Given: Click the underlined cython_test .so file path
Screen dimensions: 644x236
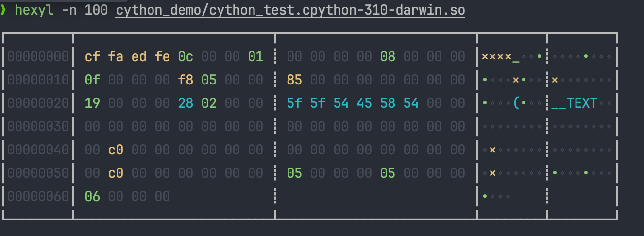Looking at the screenshot, I should tap(290, 10).
